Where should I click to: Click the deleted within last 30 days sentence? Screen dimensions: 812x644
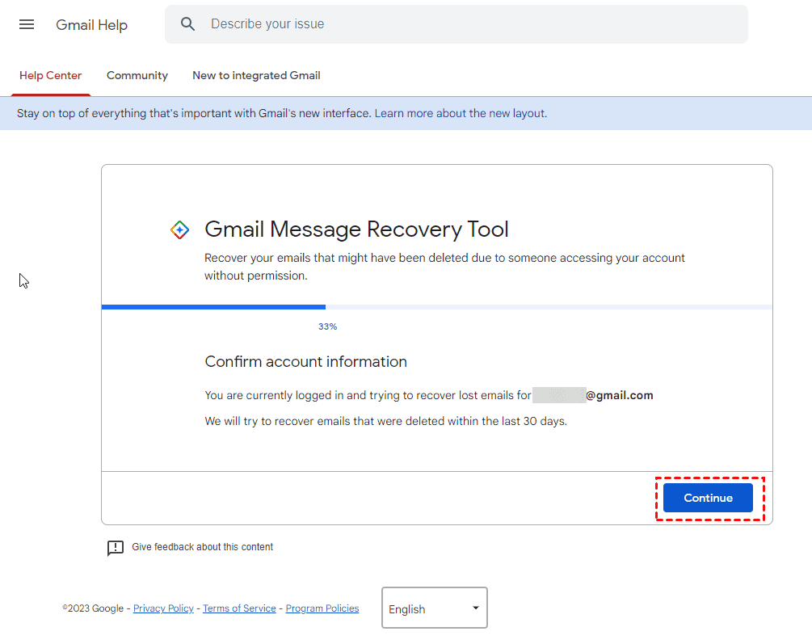coord(386,421)
